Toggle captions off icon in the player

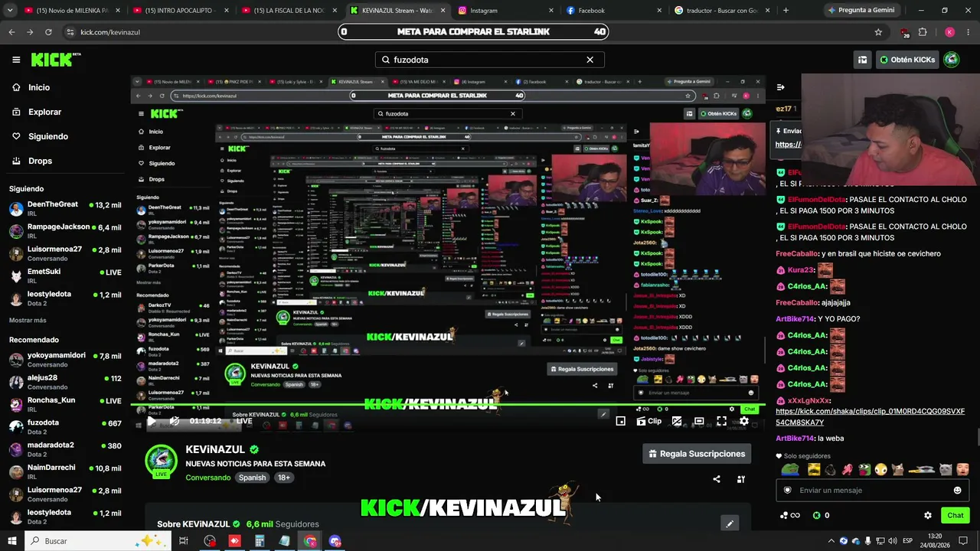click(677, 421)
